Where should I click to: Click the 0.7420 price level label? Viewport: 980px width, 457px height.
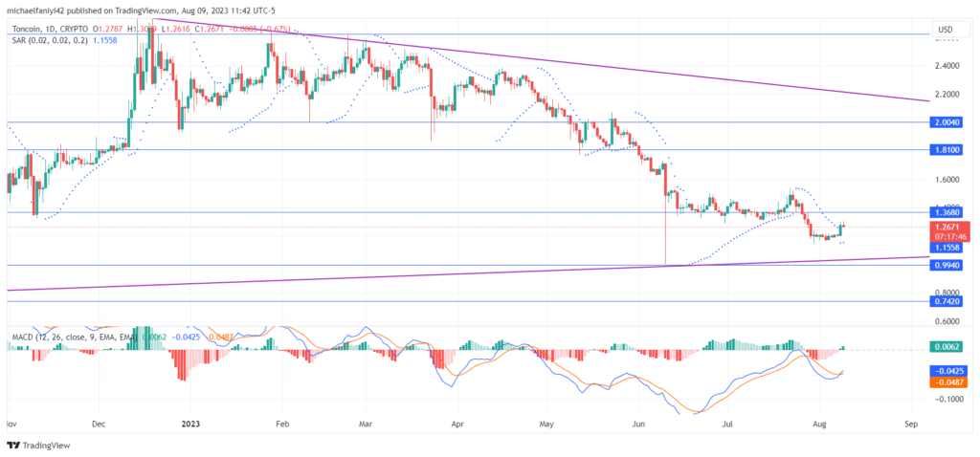(x=945, y=301)
